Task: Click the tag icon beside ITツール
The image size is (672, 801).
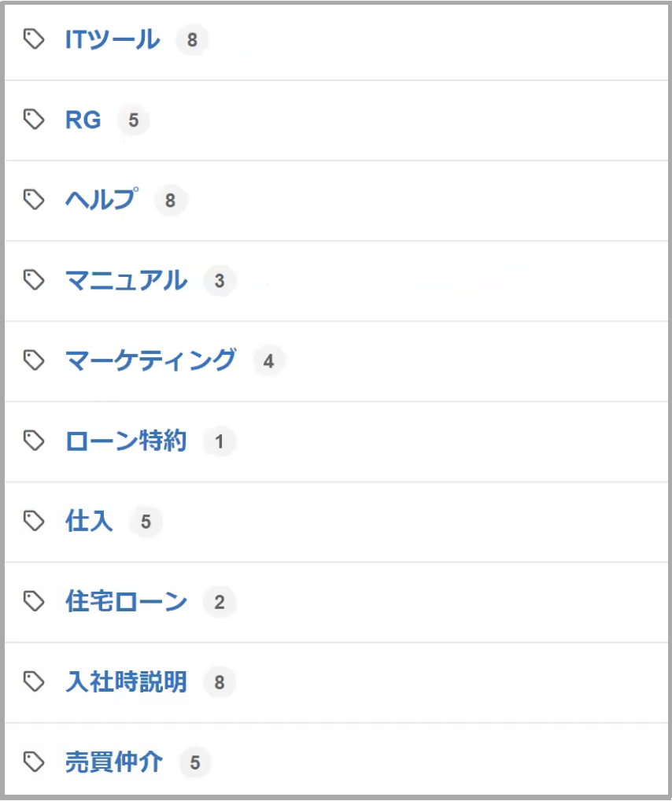Action: pos(35,39)
